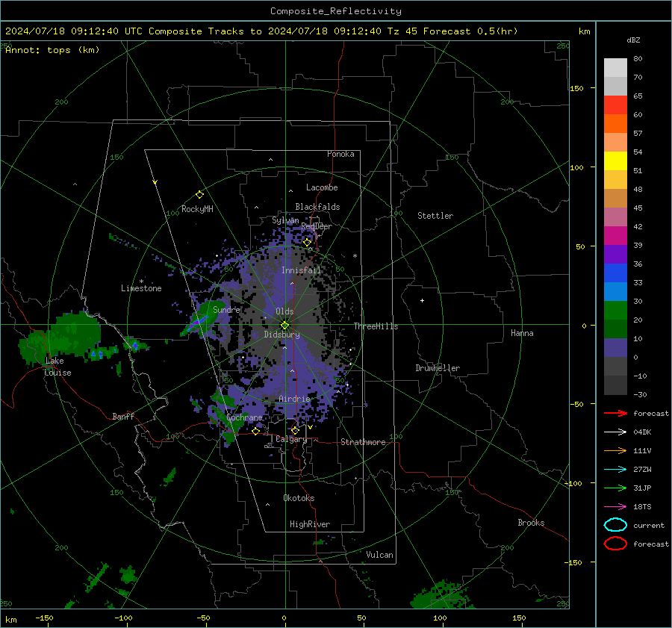The height and width of the screenshot is (628, 672).
Task: Click the Strathmore city label
Action: (363, 442)
